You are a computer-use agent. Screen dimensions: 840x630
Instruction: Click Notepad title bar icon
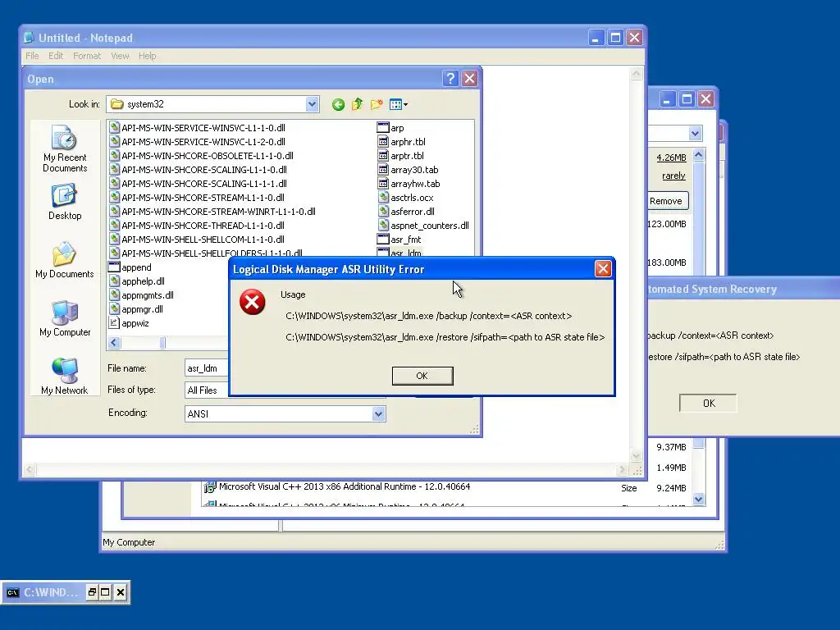point(30,38)
